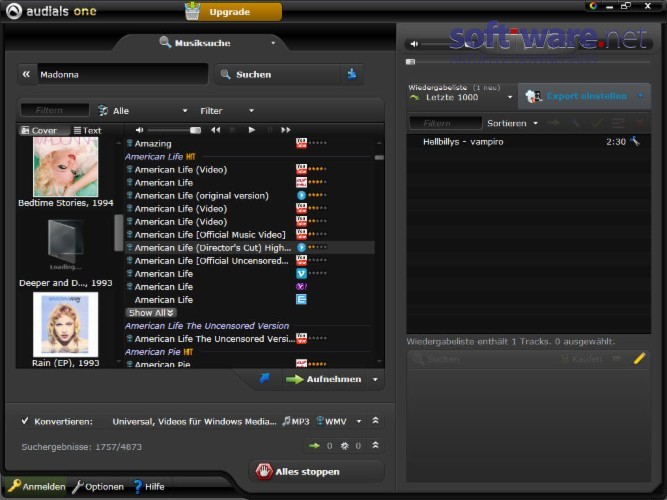The height and width of the screenshot is (500, 667).
Task: Click the playlist Filtern input field
Action: [445, 123]
